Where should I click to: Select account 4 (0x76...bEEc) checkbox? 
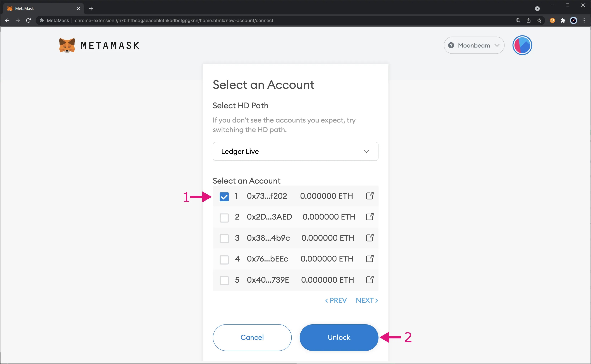(x=224, y=259)
